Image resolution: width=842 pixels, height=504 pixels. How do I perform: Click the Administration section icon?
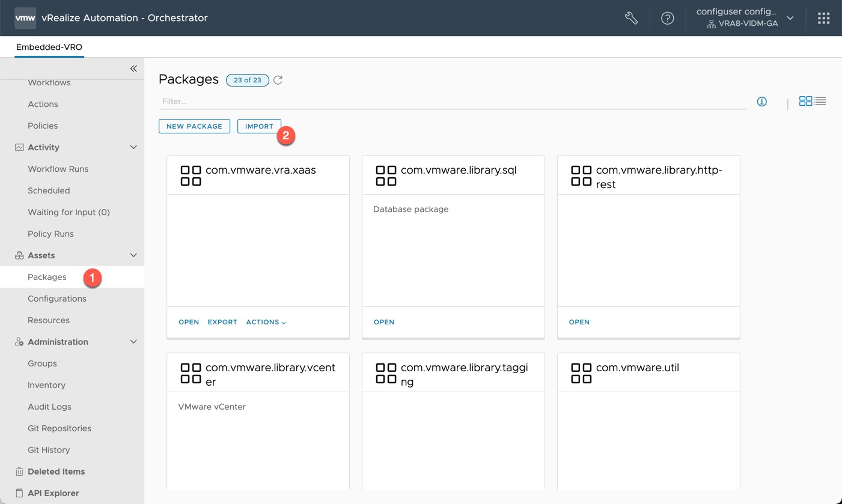click(19, 342)
